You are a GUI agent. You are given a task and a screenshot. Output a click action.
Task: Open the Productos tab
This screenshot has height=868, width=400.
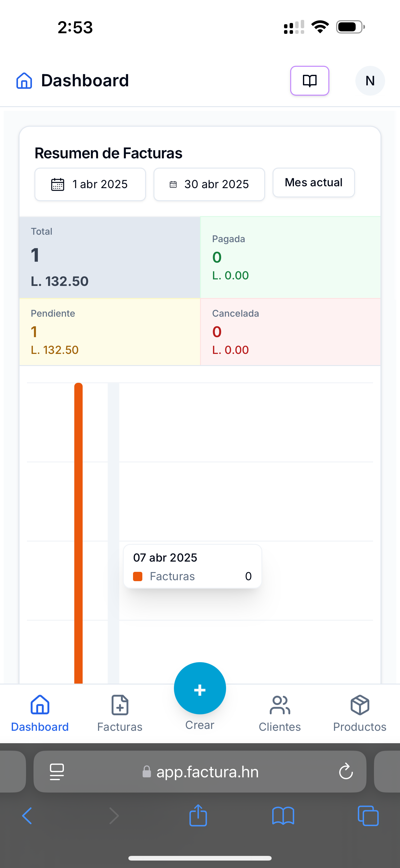click(360, 713)
